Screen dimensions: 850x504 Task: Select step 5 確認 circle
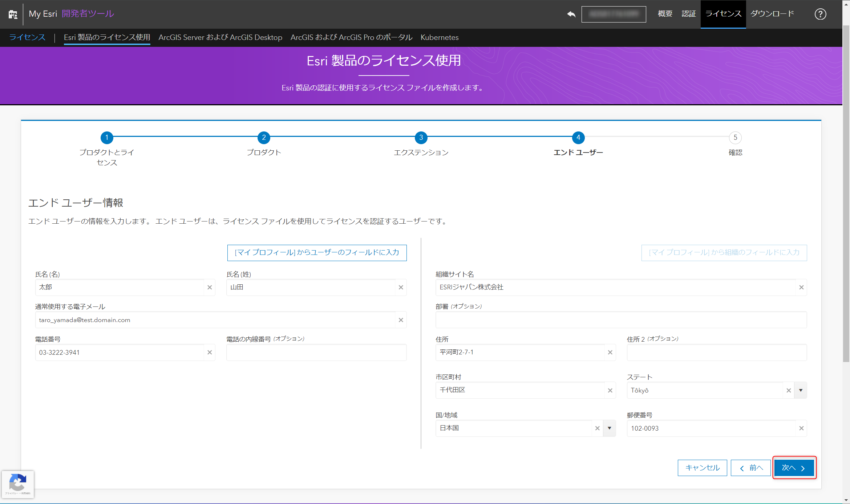click(735, 138)
